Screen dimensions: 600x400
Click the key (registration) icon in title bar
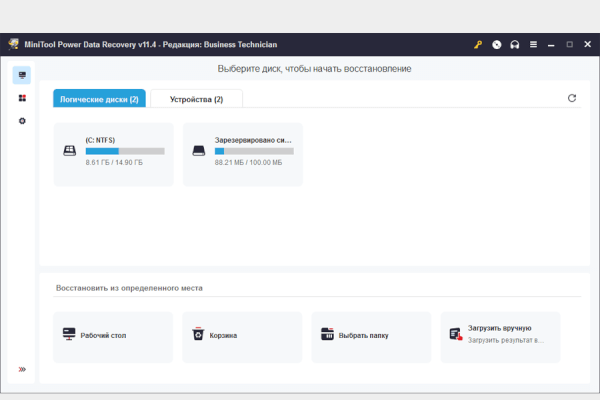(478, 45)
